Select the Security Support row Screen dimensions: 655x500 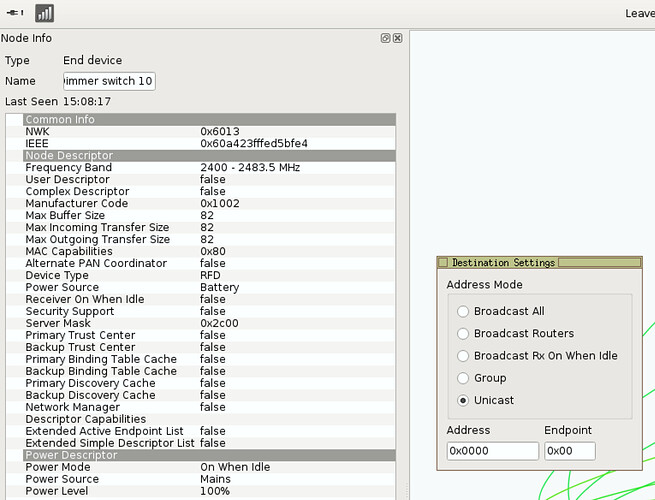[201, 311]
